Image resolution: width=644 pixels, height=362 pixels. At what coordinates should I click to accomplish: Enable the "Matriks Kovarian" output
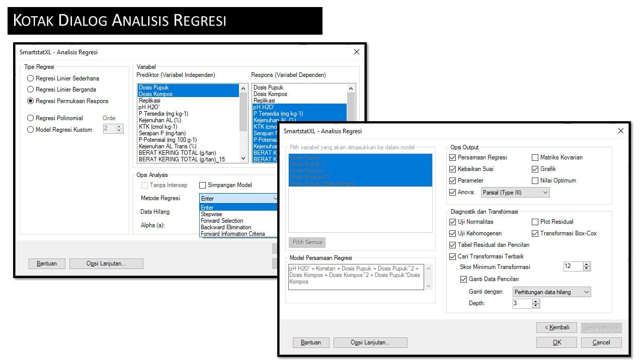click(x=535, y=157)
